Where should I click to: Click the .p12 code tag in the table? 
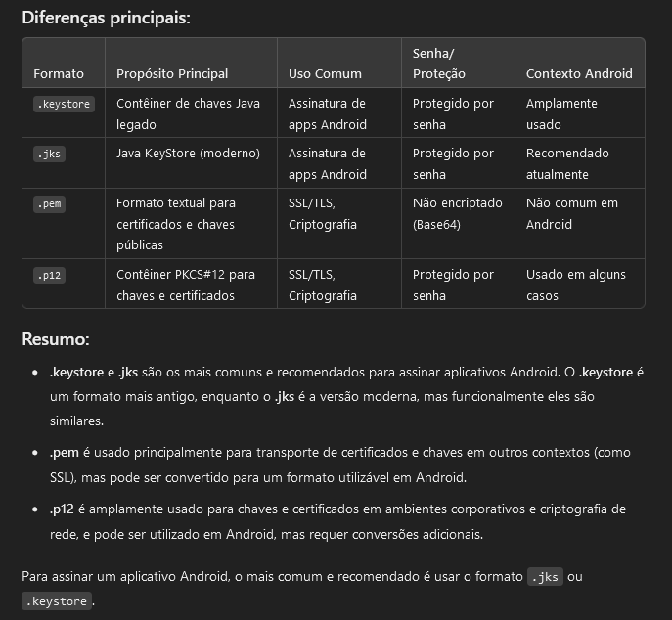pos(50,275)
